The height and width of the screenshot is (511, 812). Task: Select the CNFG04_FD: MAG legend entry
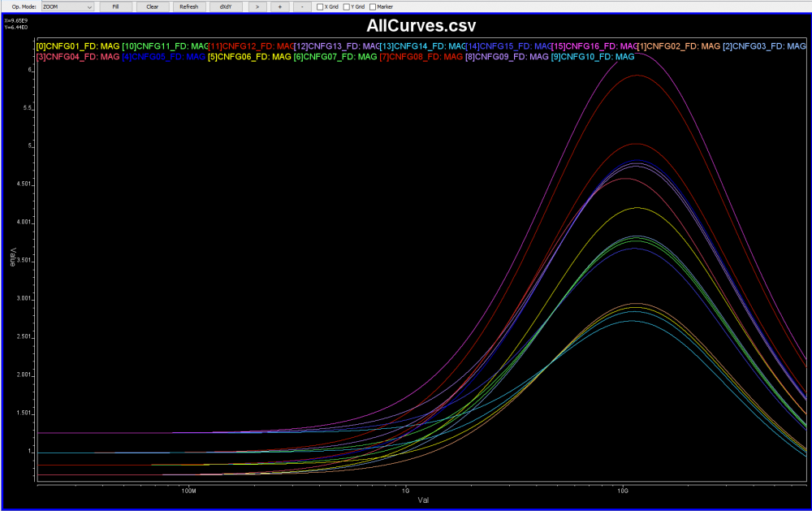click(x=77, y=57)
